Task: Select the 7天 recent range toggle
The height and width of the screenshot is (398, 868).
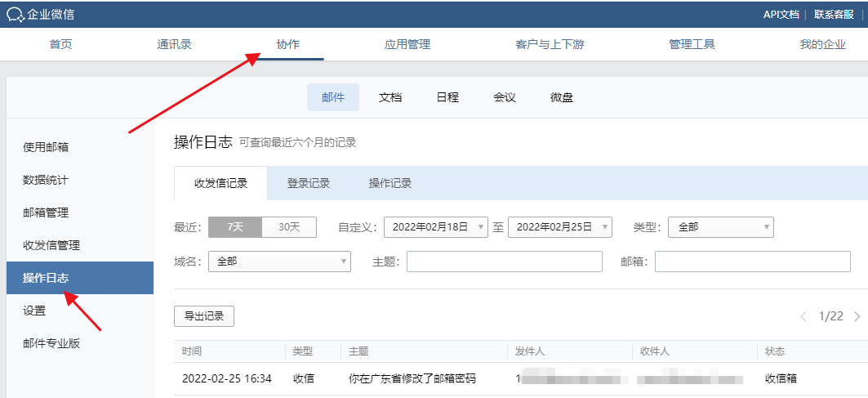Action: click(235, 227)
